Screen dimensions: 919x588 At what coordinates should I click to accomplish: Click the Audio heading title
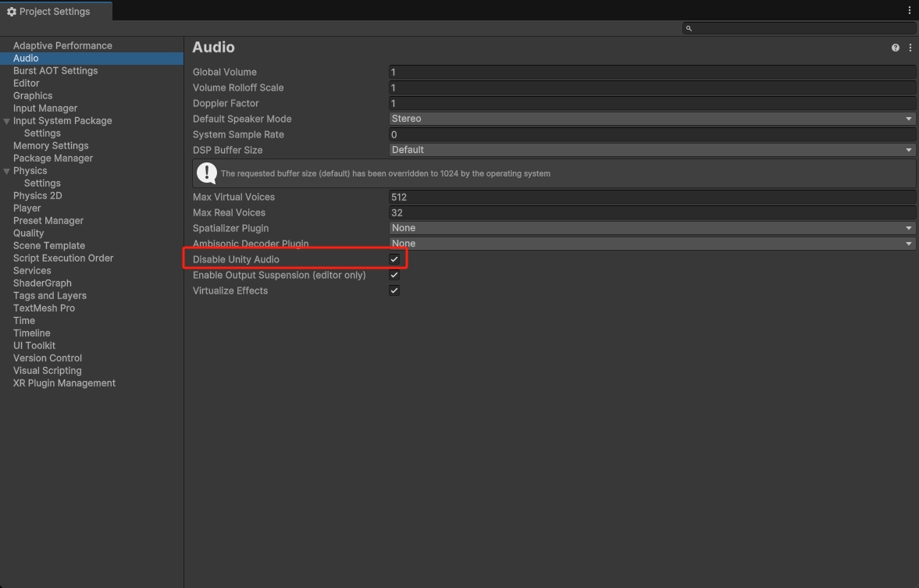(x=213, y=48)
